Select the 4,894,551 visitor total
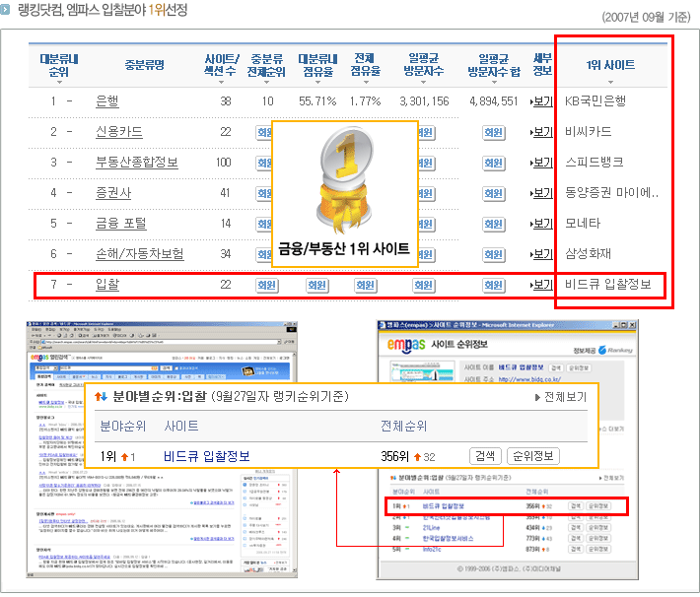This screenshot has width=700, height=597. (493, 101)
